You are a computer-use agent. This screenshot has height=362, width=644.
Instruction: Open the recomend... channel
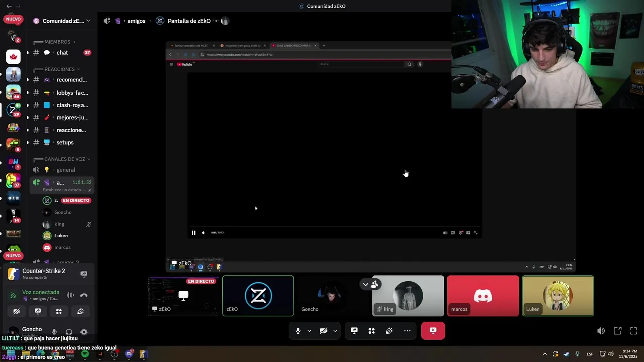62,80
